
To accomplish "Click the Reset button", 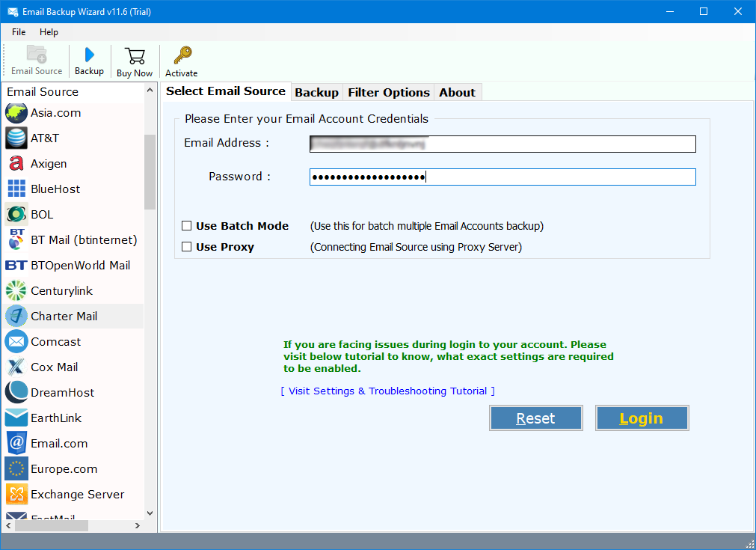I will click(x=535, y=418).
